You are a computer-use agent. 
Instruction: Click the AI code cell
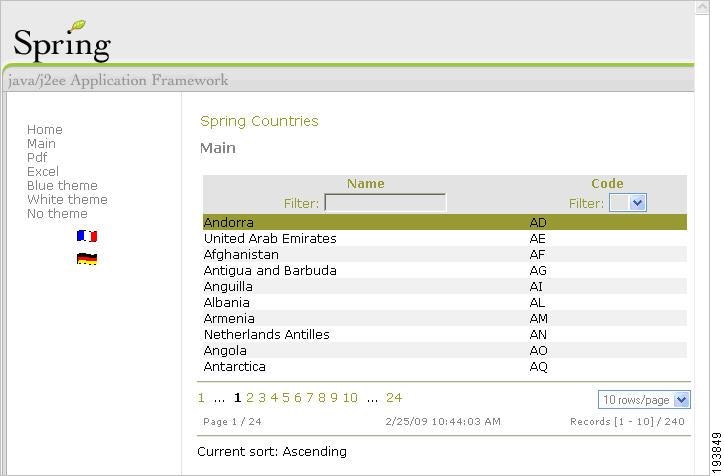point(536,287)
